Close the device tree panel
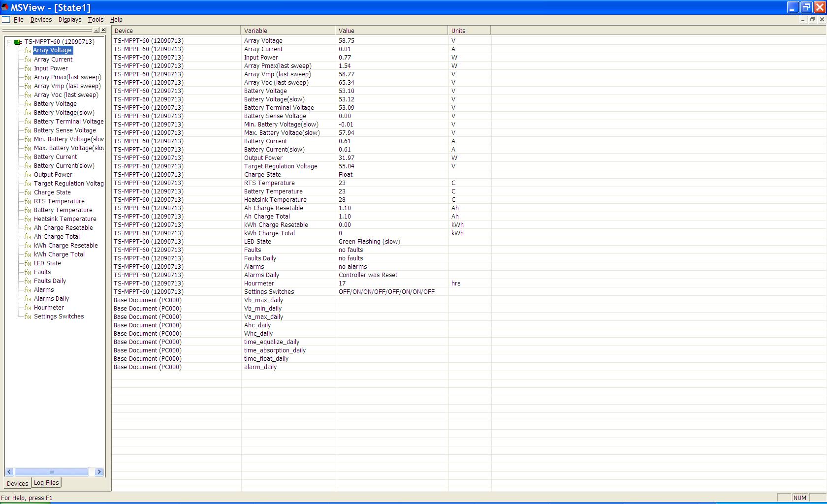The width and height of the screenshot is (827, 504). pos(103,30)
